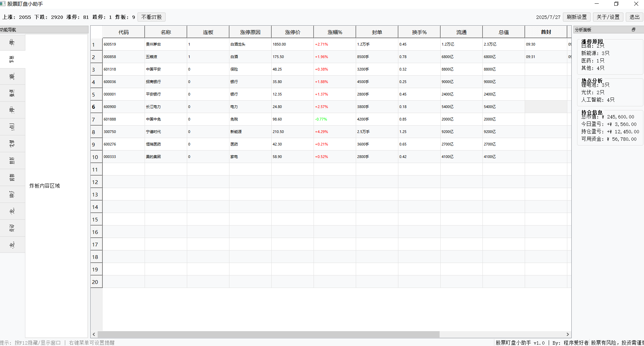Select row header 1 in the table
This screenshot has width=644, height=346.
tap(97, 45)
